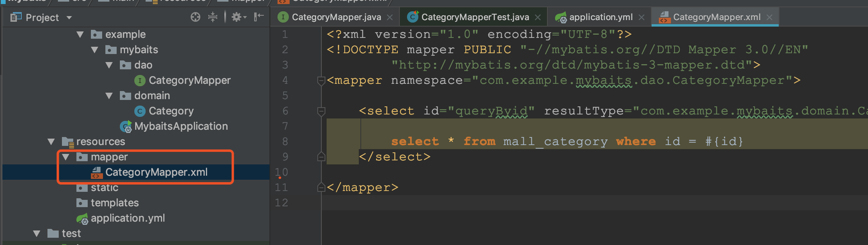Click the collapse all icon in Project panel
This screenshot has width=868, height=245.
[213, 17]
